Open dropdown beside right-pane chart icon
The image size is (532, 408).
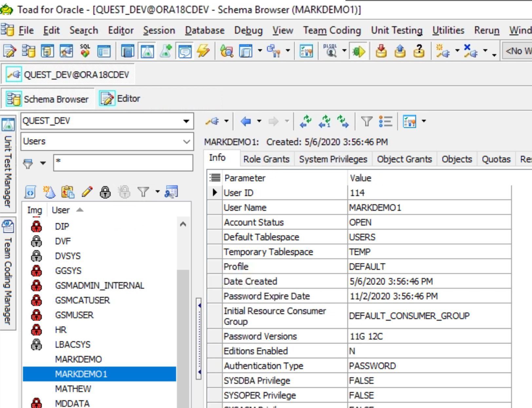(424, 121)
